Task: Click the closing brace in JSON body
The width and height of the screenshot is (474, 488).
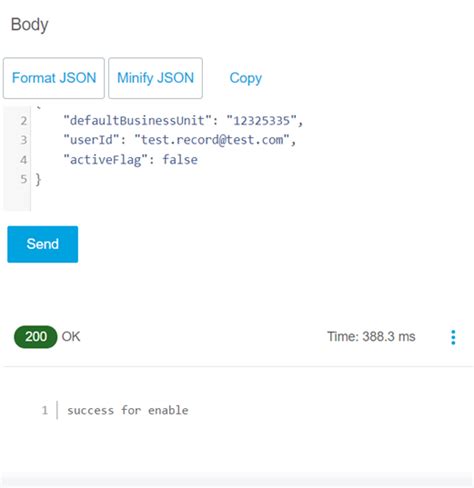Action: click(38, 179)
